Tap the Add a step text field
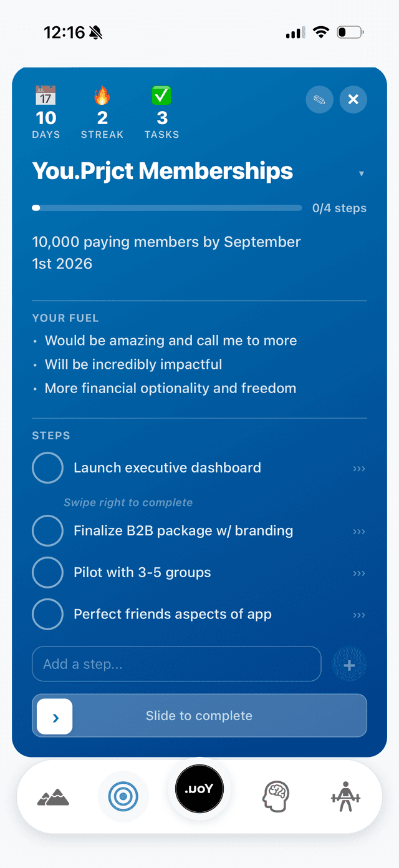This screenshot has width=399, height=868. coord(176,664)
